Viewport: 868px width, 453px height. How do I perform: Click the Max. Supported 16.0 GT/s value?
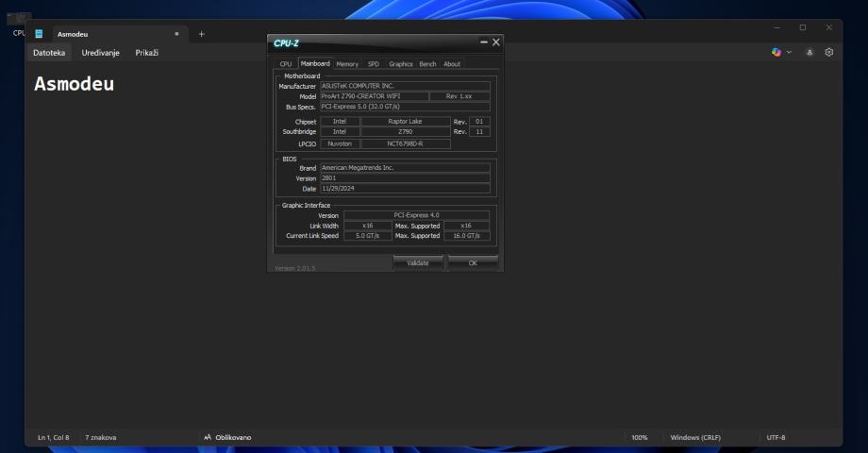coord(466,236)
